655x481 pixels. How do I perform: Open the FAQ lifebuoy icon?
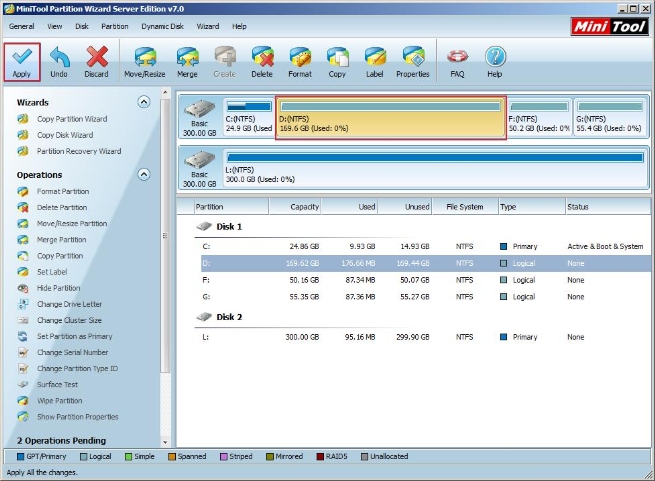(457, 62)
